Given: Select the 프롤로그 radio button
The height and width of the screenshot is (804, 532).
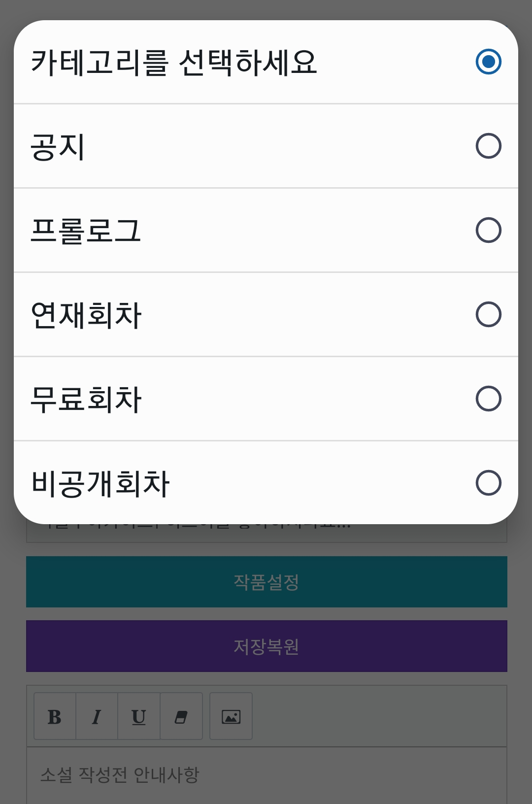Looking at the screenshot, I should pyautogui.click(x=488, y=230).
